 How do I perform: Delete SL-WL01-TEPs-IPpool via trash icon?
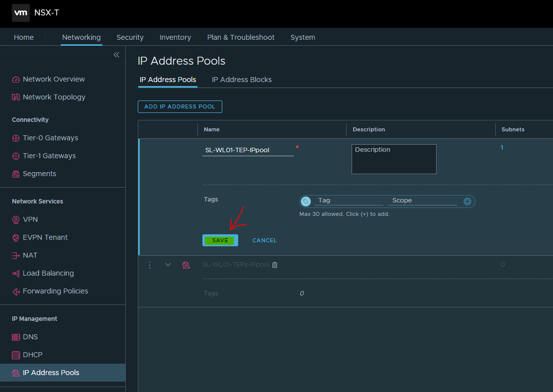pyautogui.click(x=275, y=265)
